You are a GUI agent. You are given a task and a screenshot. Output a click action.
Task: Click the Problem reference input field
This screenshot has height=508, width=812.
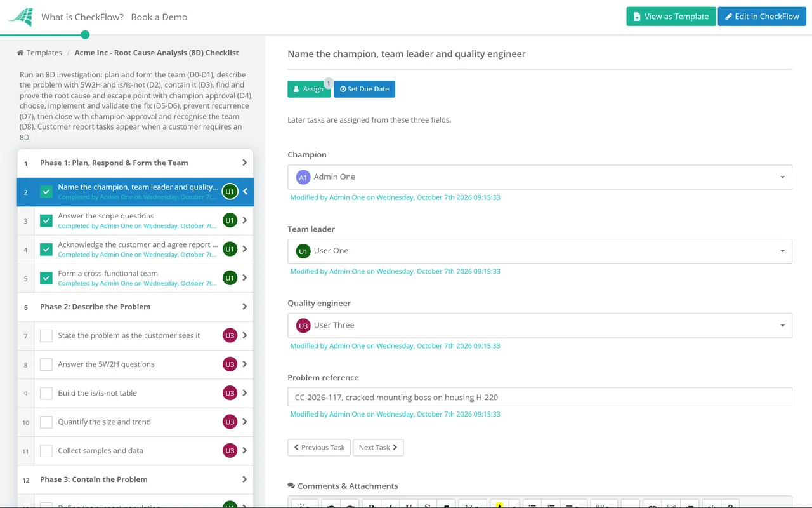(540, 397)
